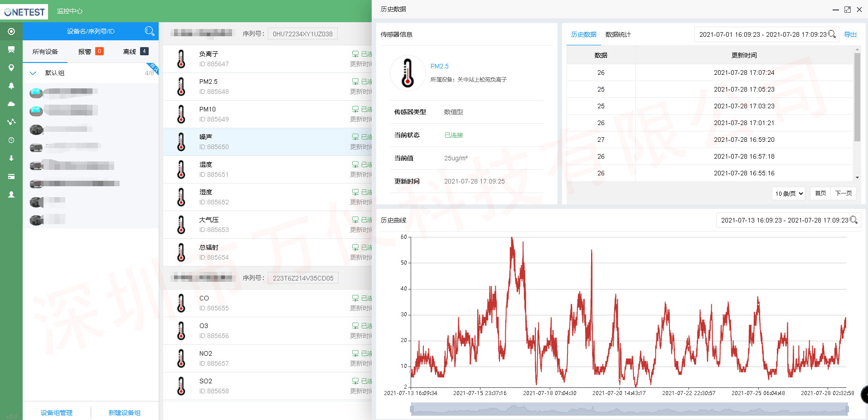The height and width of the screenshot is (420, 868).
Task: Click the 导出 export link
Action: pos(850,34)
